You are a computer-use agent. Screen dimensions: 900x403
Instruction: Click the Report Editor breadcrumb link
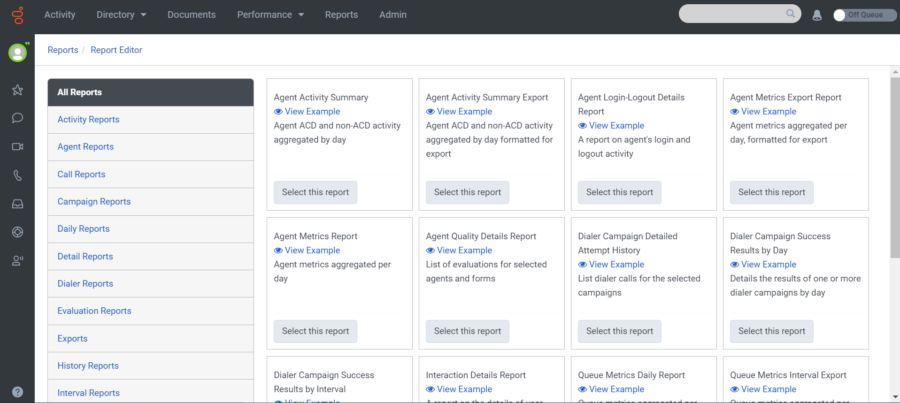[117, 50]
